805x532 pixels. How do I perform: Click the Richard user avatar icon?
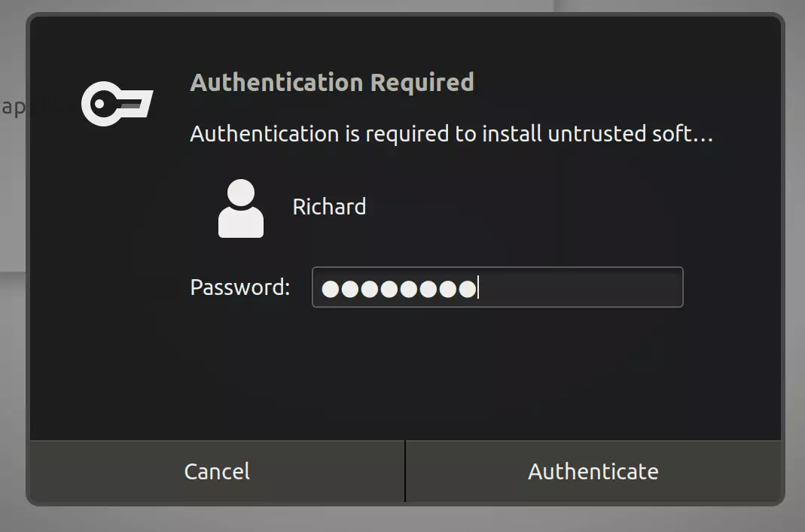click(x=241, y=208)
